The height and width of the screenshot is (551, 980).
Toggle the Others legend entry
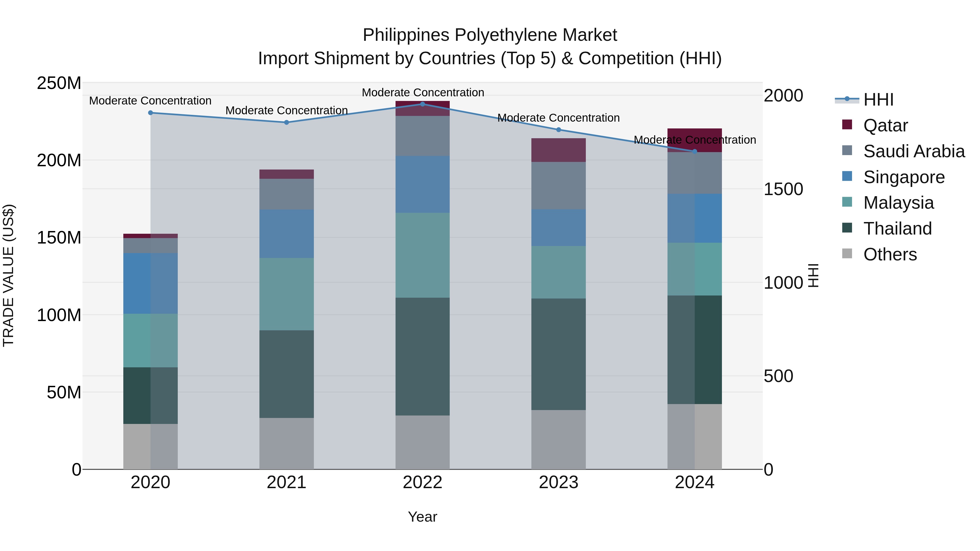click(880, 254)
